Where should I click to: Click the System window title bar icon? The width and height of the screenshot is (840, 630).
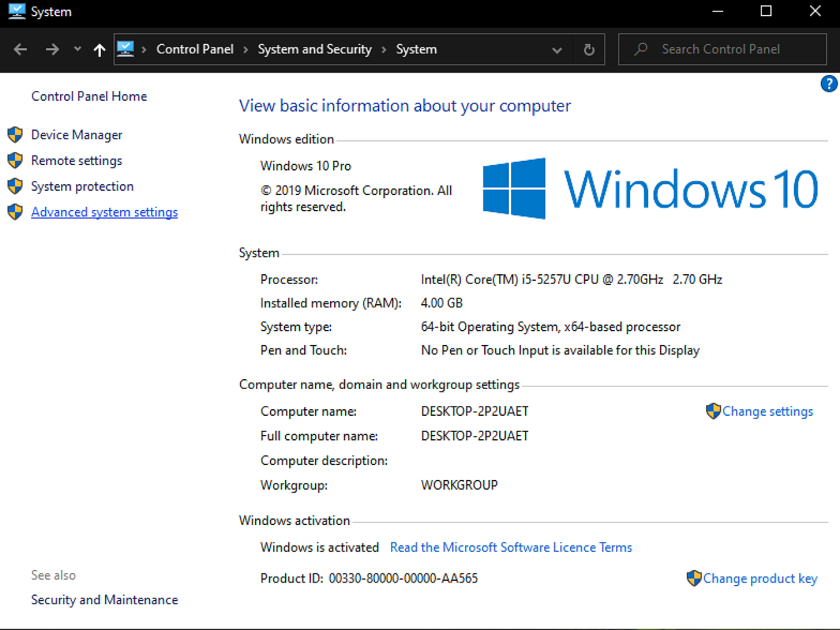pyautogui.click(x=17, y=11)
